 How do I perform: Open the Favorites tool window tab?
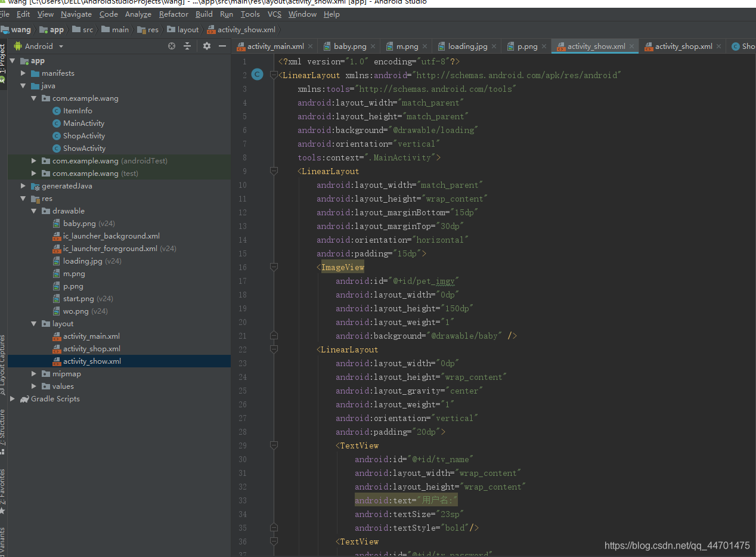pyautogui.click(x=3, y=492)
